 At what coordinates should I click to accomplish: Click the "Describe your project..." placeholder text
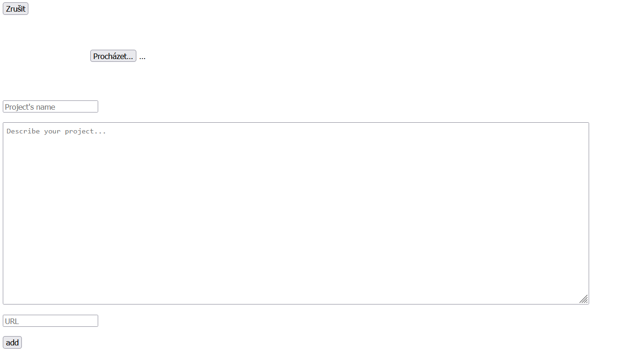[56, 132]
